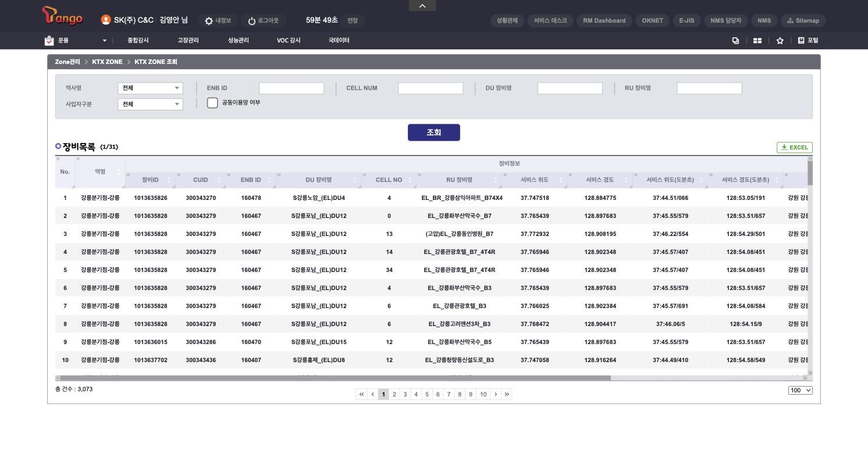Open the 역사명 dropdown
Viewport: 868px width, 472px height.
coord(150,88)
